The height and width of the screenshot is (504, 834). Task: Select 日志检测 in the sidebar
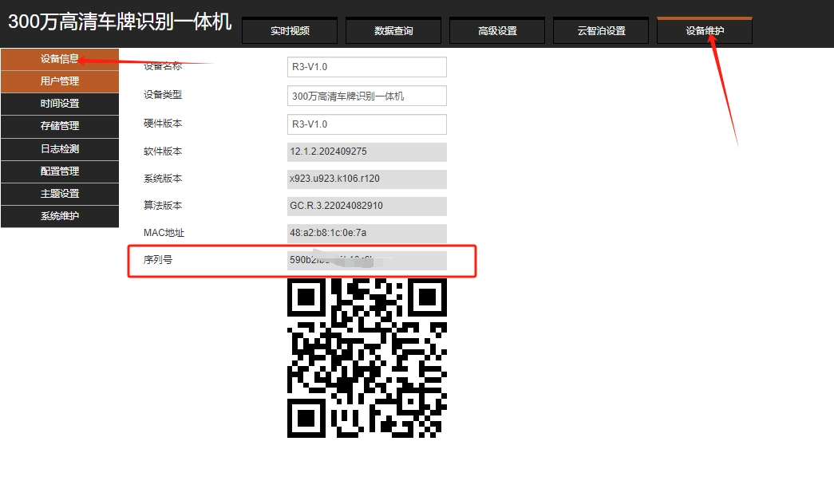(x=60, y=149)
